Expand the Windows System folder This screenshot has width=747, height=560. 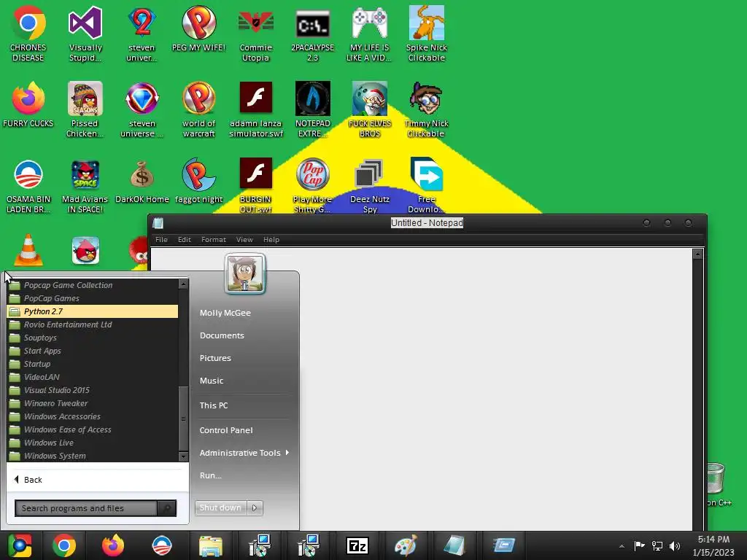click(x=93, y=456)
